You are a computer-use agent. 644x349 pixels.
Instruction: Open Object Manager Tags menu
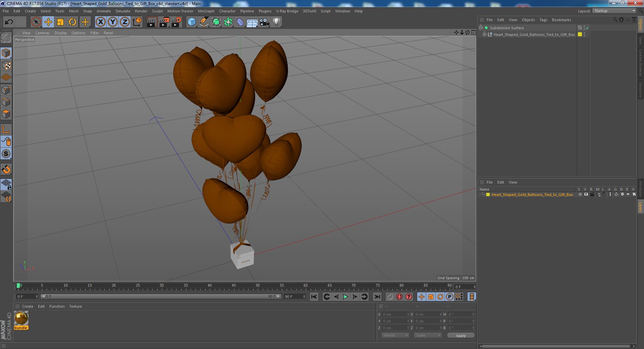point(543,20)
